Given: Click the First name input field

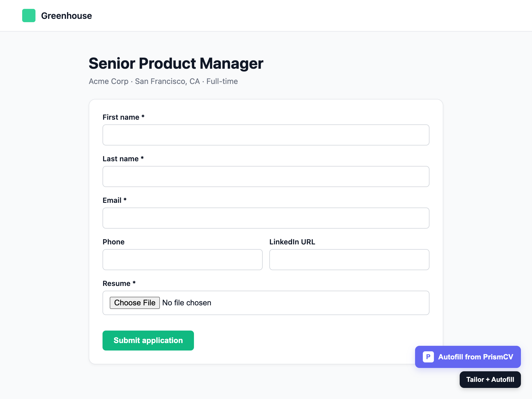Looking at the screenshot, I should pos(266,135).
